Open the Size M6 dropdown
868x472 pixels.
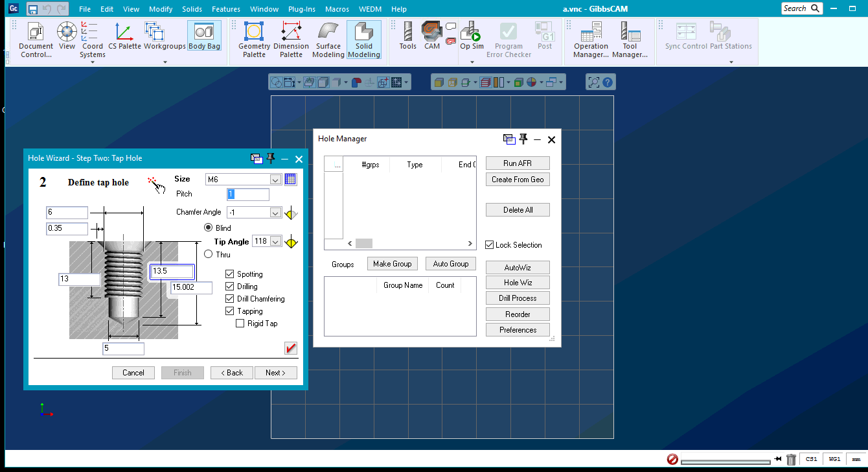tap(275, 180)
